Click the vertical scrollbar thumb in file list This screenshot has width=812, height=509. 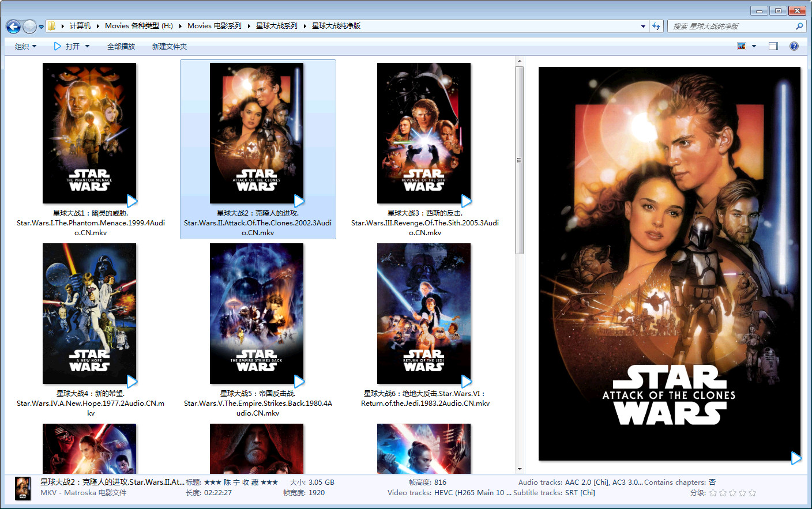click(519, 160)
